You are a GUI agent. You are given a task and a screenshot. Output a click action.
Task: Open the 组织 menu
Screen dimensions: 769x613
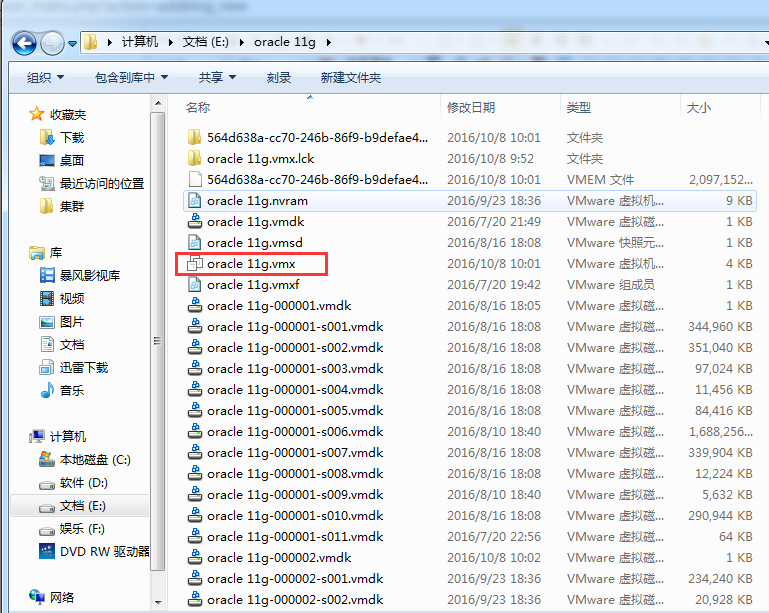click(45, 77)
